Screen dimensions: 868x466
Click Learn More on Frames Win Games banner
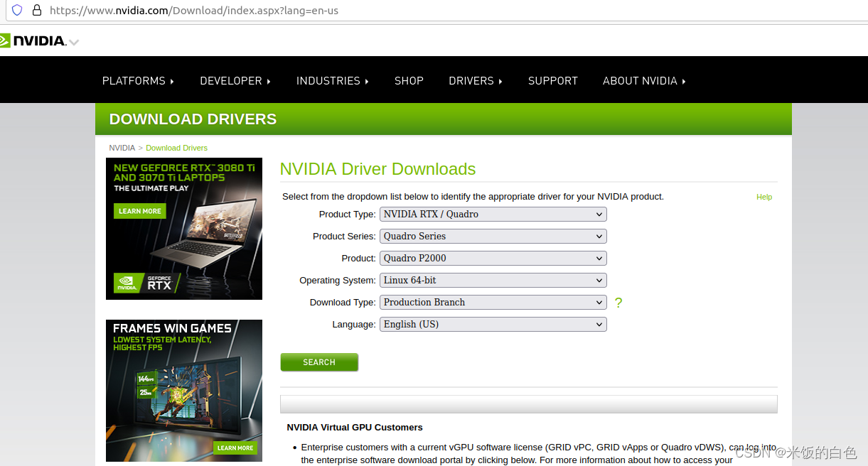235,448
